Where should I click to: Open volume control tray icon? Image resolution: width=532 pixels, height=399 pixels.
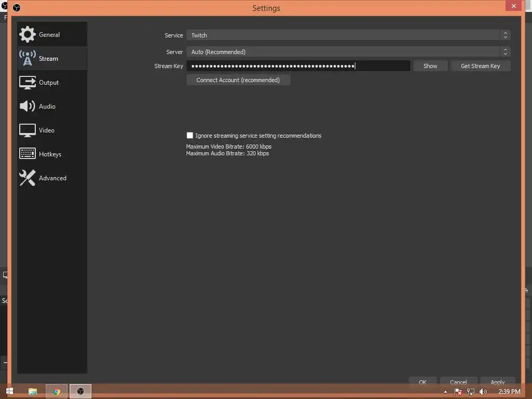483,392
